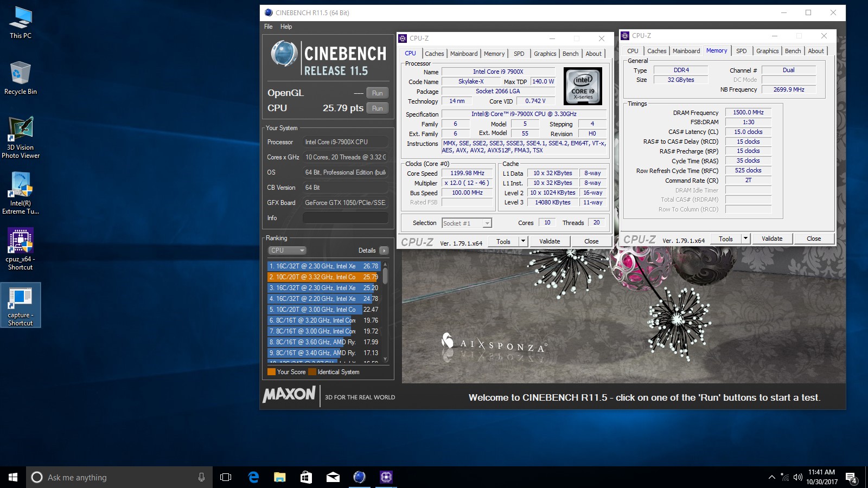Click the Identical System brown swatch

[312, 372]
